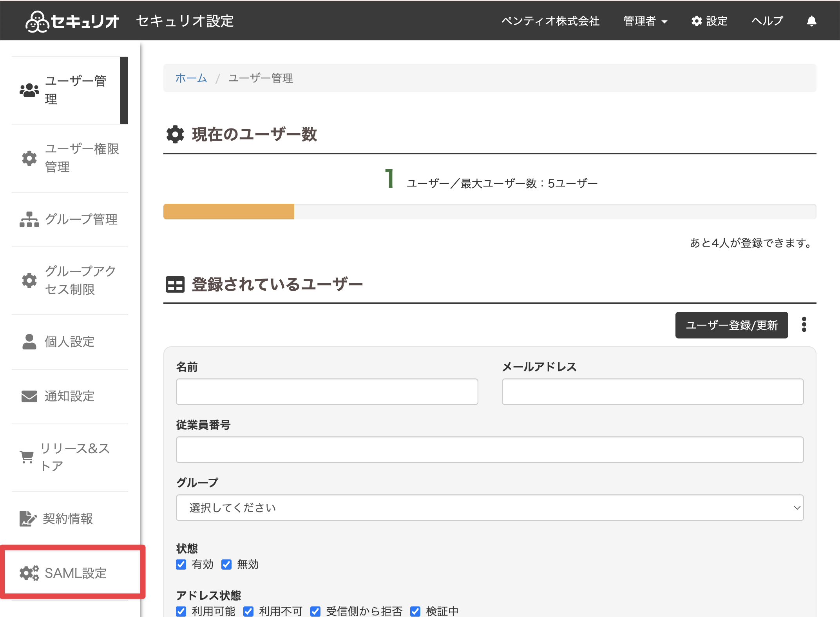Toggle the 利用可能 address status checkbox

point(181,611)
